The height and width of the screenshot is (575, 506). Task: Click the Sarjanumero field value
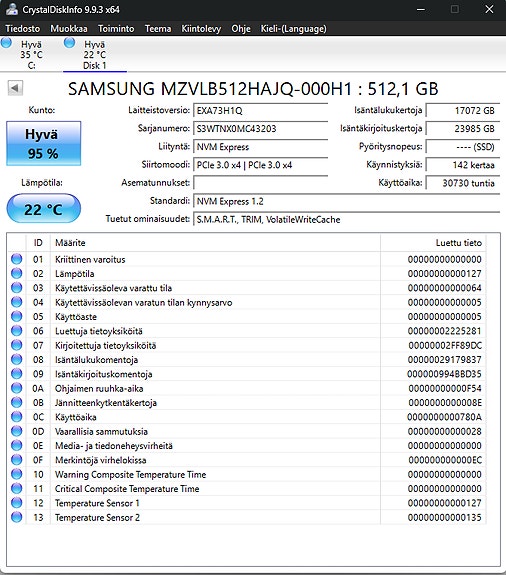(260, 128)
